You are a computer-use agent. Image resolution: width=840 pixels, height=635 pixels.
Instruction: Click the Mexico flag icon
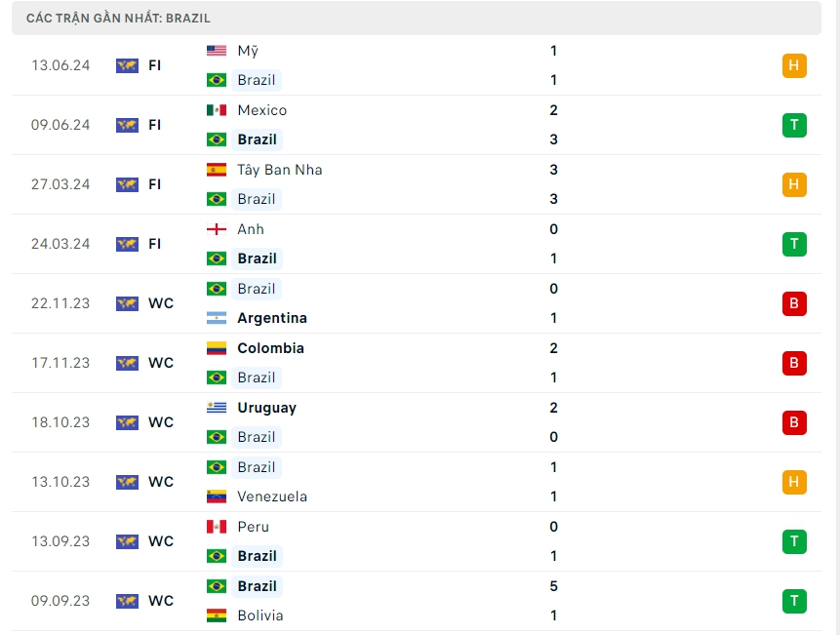pyautogui.click(x=217, y=110)
